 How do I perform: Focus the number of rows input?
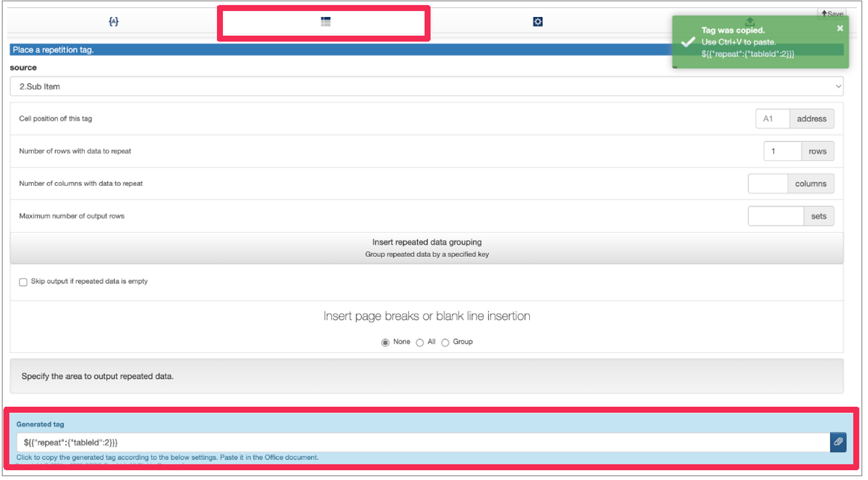(782, 151)
